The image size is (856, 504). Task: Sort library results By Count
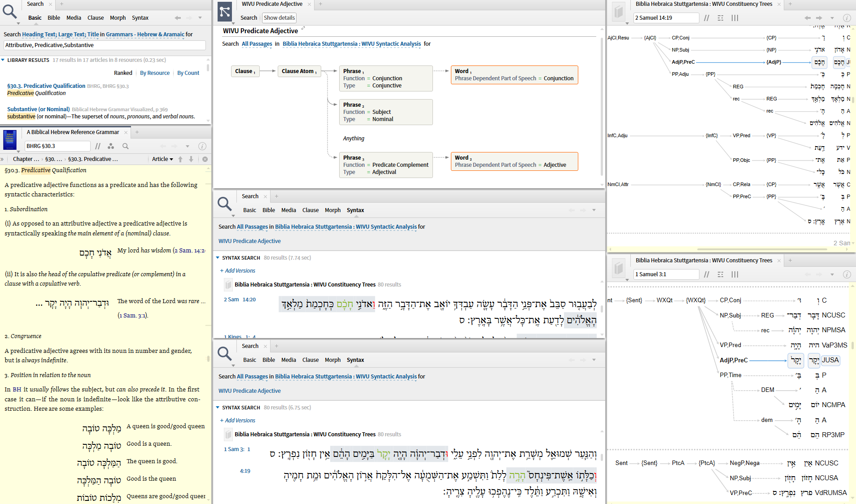pyautogui.click(x=188, y=73)
